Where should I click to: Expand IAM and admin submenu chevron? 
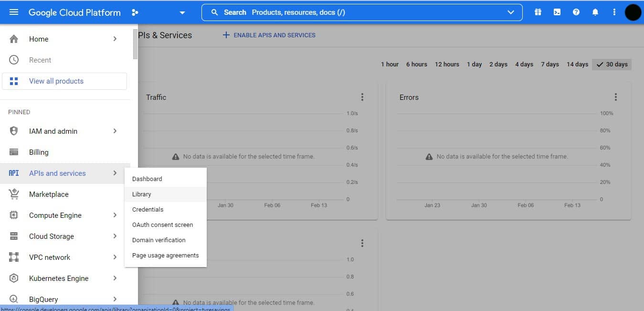[115, 131]
